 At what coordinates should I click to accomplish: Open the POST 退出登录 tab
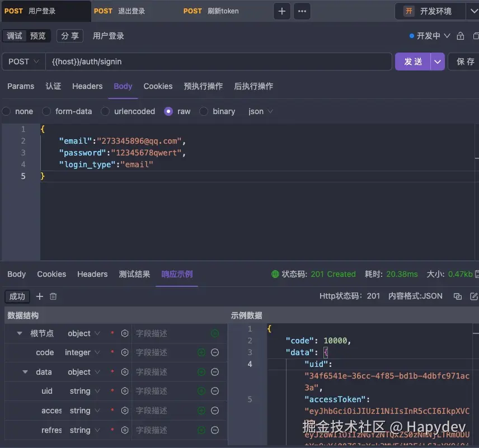coord(119,11)
